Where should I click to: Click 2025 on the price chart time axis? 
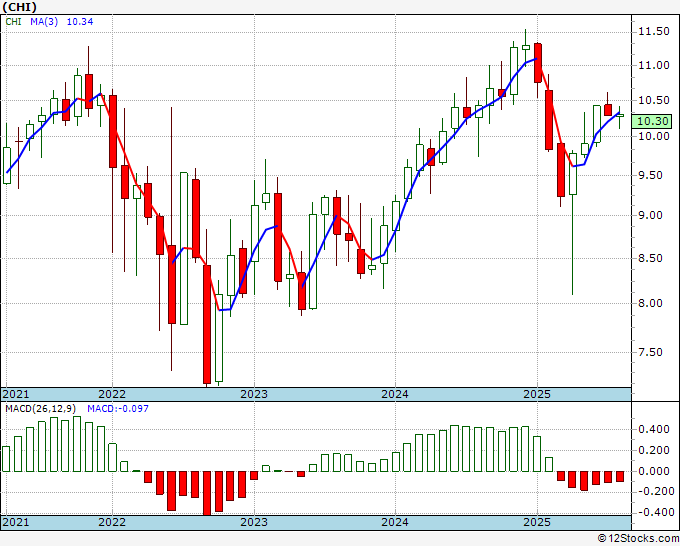click(537, 394)
